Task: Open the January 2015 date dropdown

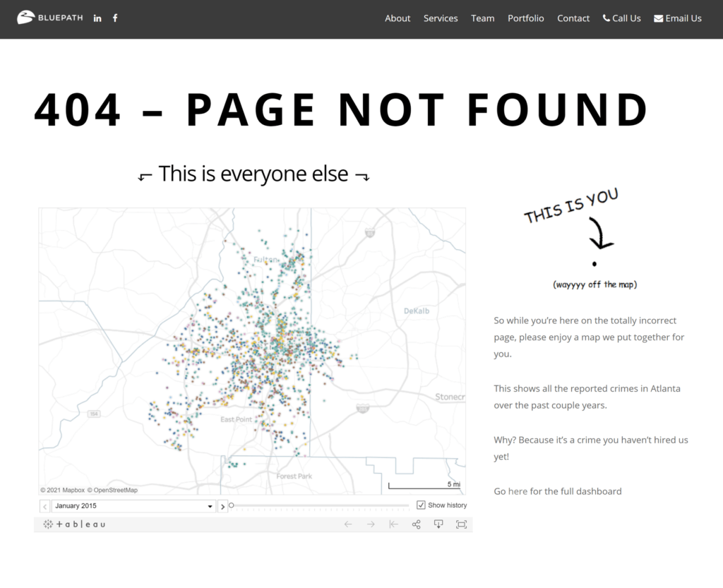Action: click(x=210, y=506)
